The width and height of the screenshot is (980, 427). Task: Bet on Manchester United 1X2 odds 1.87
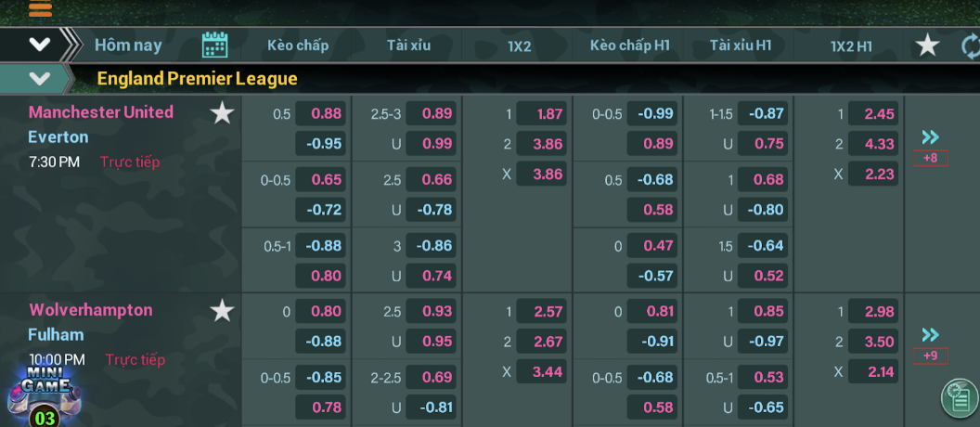(x=541, y=114)
